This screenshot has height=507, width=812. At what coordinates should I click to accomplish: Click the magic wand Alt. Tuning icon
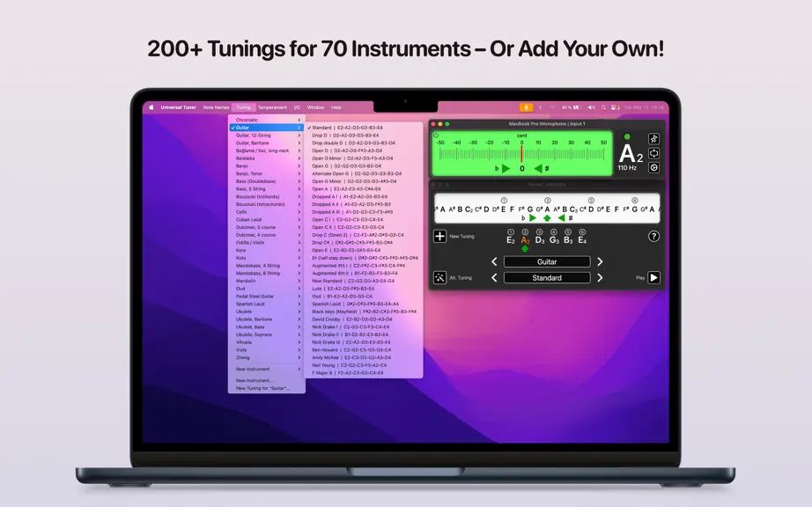click(x=439, y=278)
